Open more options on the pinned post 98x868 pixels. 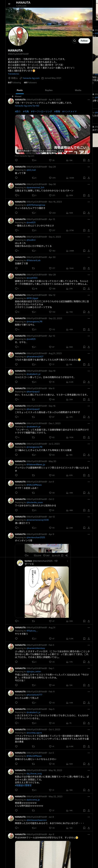89,100
